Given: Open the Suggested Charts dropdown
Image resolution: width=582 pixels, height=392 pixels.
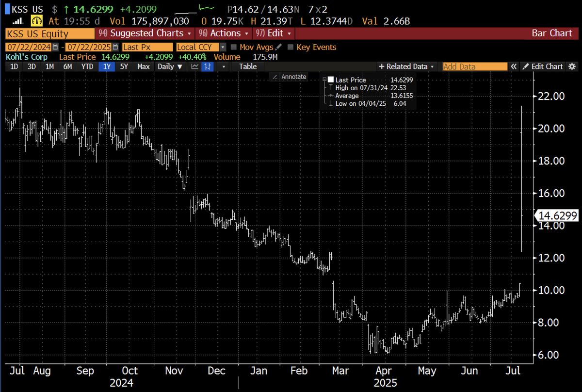Looking at the screenshot, I should tap(144, 33).
